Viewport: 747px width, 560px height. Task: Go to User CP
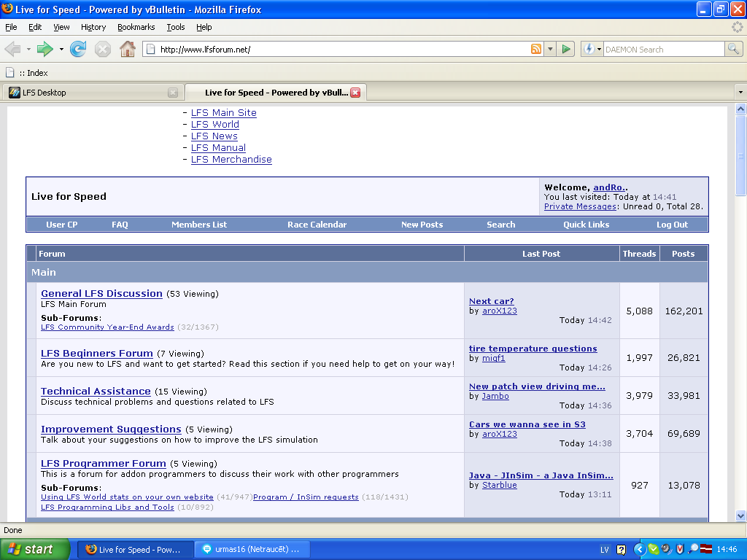tap(62, 225)
